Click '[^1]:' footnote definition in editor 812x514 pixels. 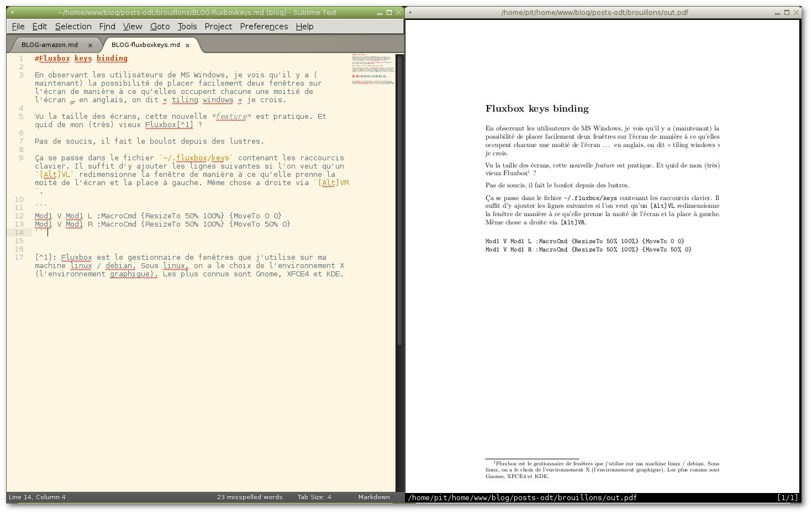(x=46, y=257)
